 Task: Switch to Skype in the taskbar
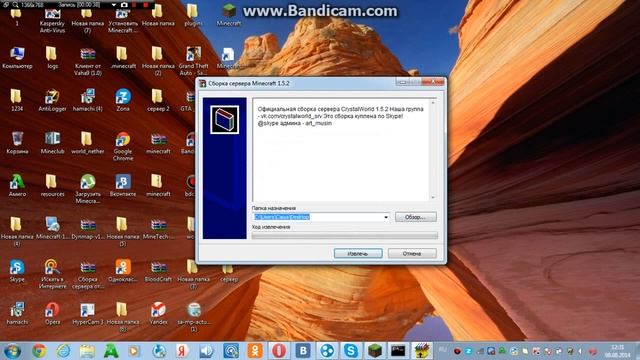point(351,351)
